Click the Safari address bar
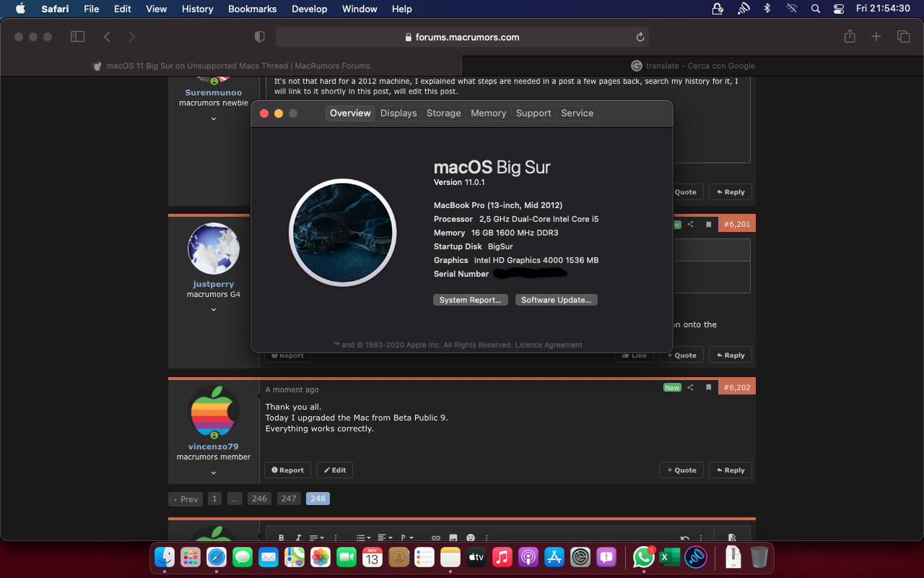The image size is (924, 578). pos(462,37)
